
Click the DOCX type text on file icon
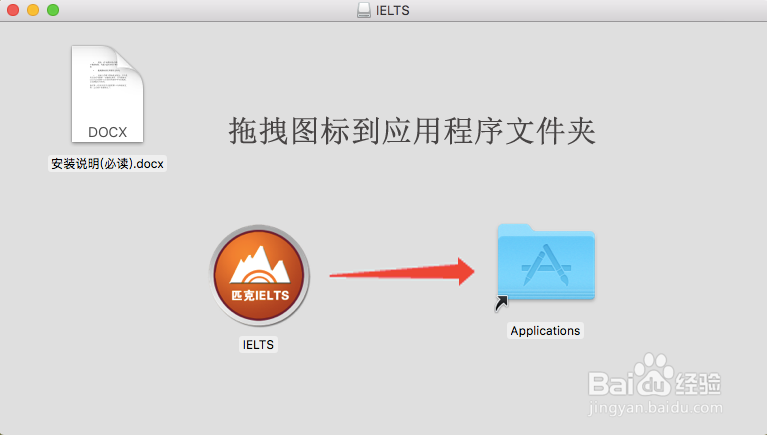pos(108,132)
